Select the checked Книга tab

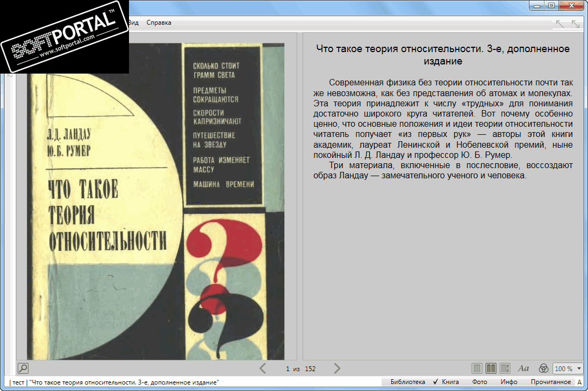(x=446, y=382)
